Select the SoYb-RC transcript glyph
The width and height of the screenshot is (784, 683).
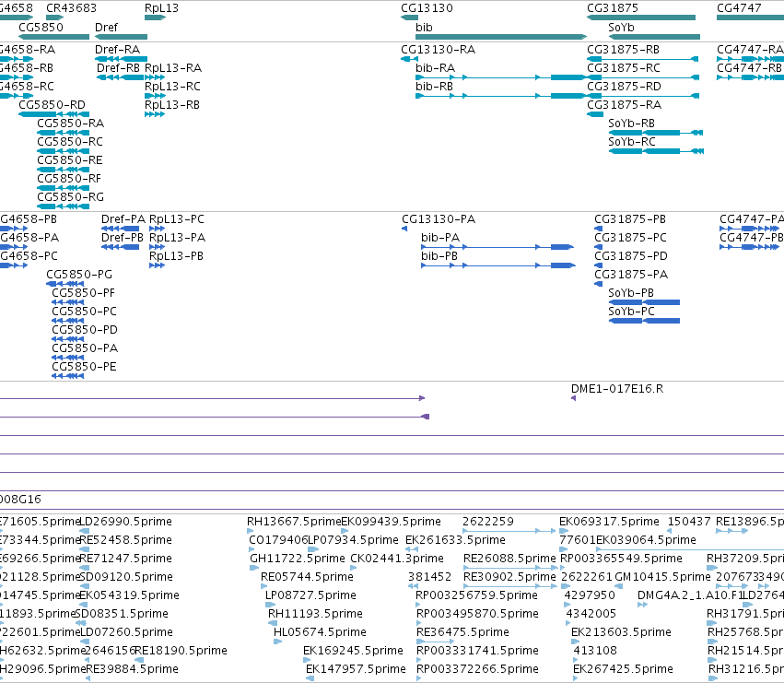click(x=656, y=151)
